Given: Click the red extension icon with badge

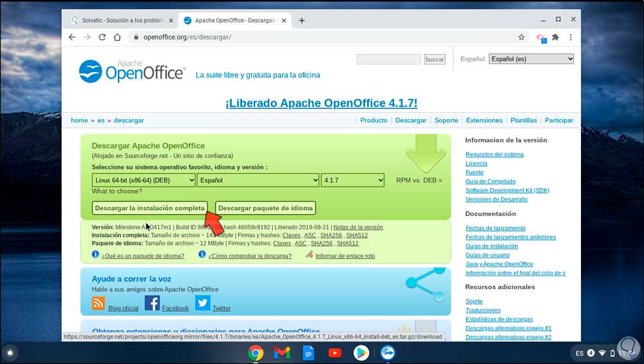Looking at the screenshot, I should [541, 38].
